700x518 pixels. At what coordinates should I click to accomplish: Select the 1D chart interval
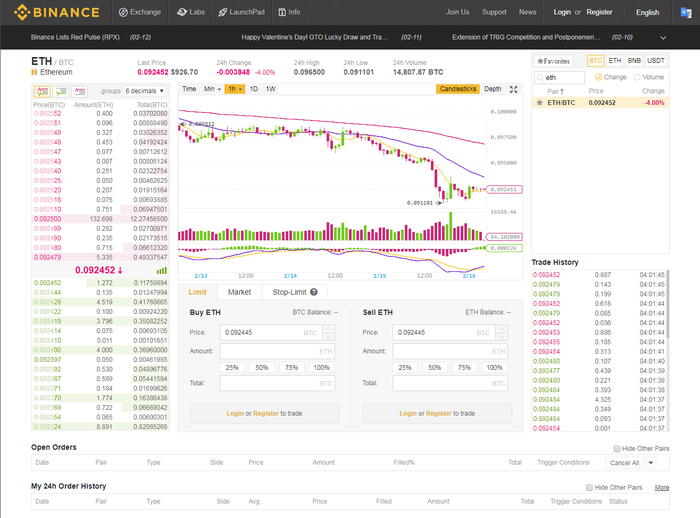pyautogui.click(x=254, y=89)
